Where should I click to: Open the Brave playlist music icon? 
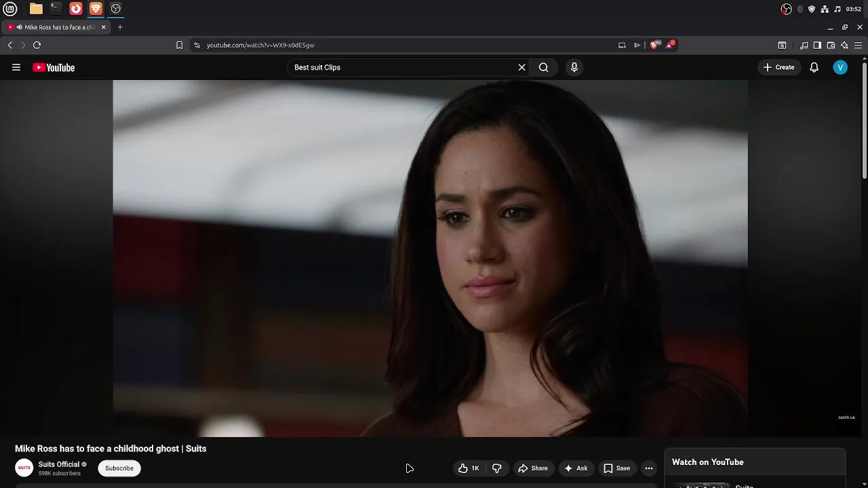coord(804,45)
